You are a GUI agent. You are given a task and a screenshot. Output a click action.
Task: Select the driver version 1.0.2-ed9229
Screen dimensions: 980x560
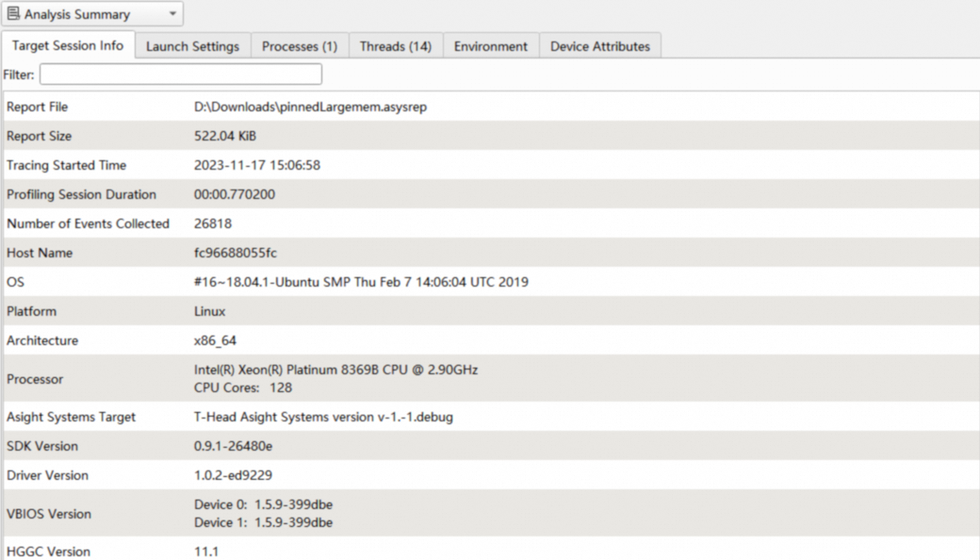point(233,476)
